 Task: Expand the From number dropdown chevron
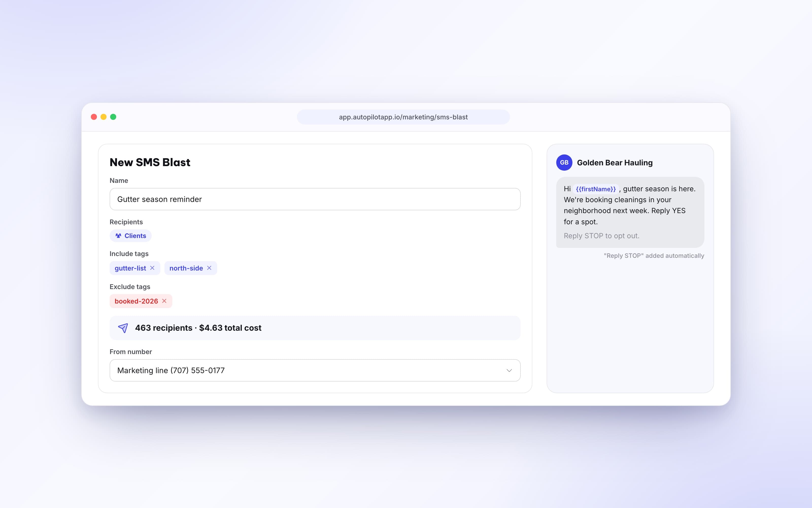(x=509, y=370)
